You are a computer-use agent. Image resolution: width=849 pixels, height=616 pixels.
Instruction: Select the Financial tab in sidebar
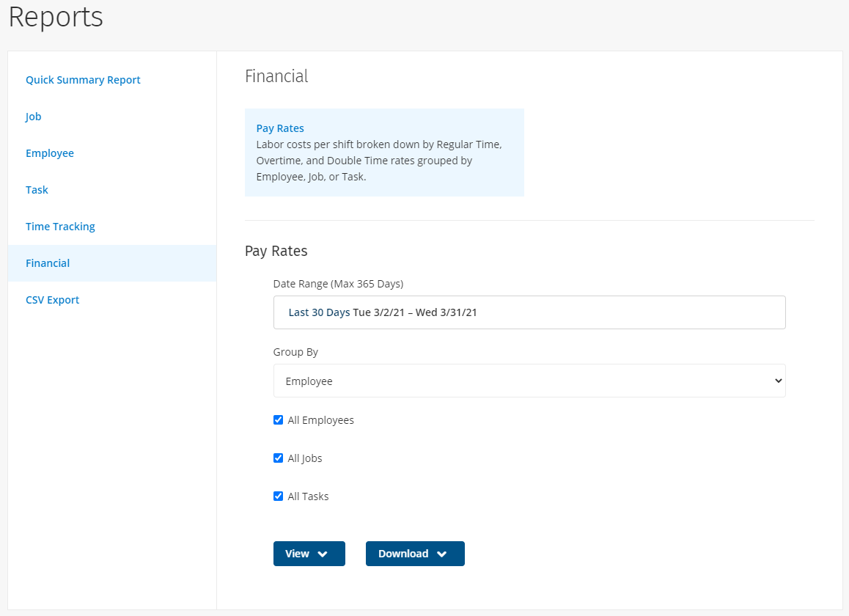pyautogui.click(x=48, y=263)
